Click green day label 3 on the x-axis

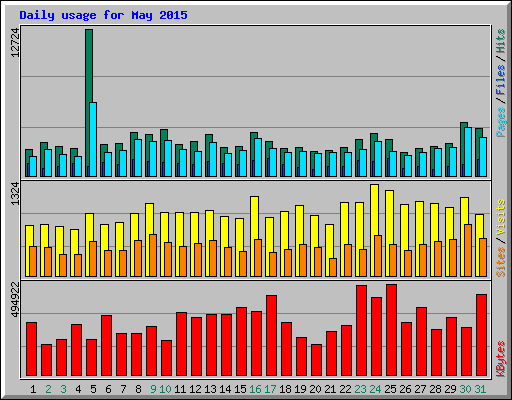(x=63, y=389)
